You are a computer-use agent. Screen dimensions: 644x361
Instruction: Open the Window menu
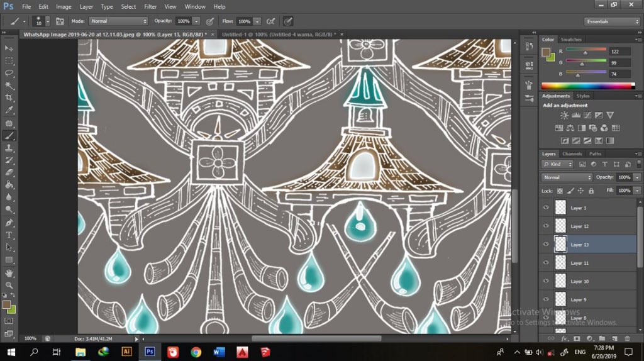(x=195, y=6)
